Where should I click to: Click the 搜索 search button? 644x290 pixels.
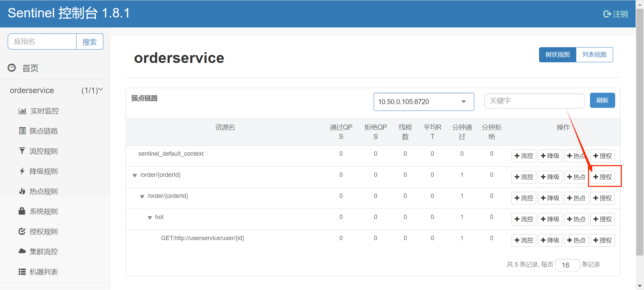(90, 42)
